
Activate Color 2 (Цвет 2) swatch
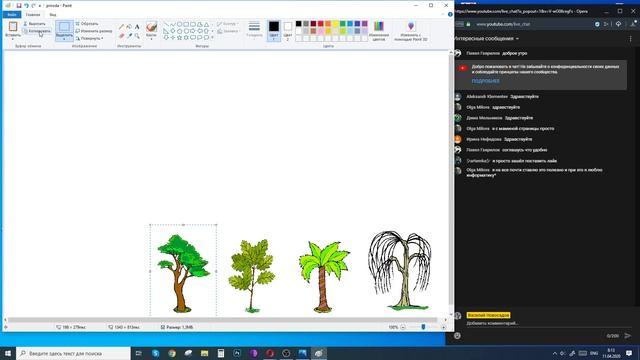[x=288, y=31]
